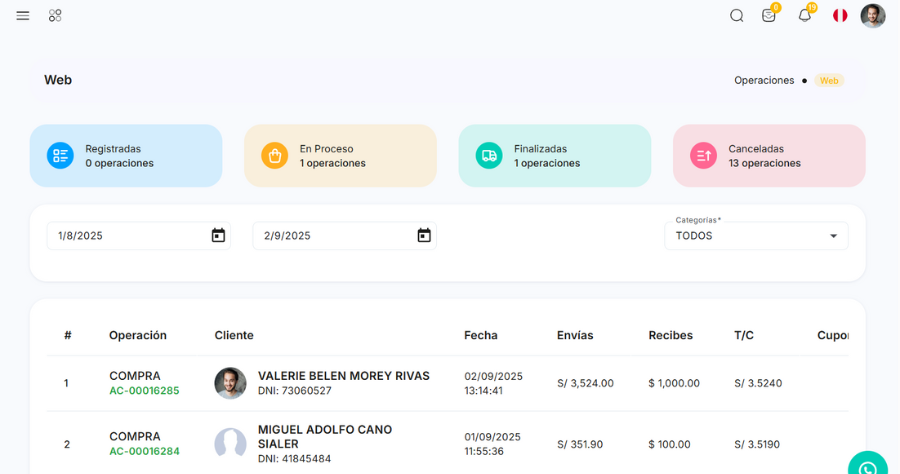Open calendar picker for end date 2/9/2025
Image resolution: width=900 pixels, height=474 pixels.
424,236
